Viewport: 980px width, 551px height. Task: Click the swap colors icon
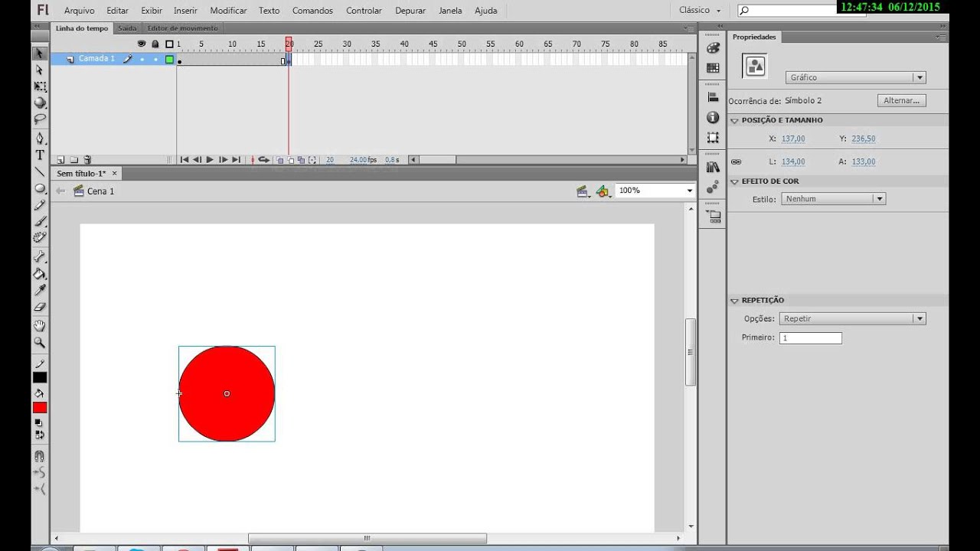click(x=39, y=435)
